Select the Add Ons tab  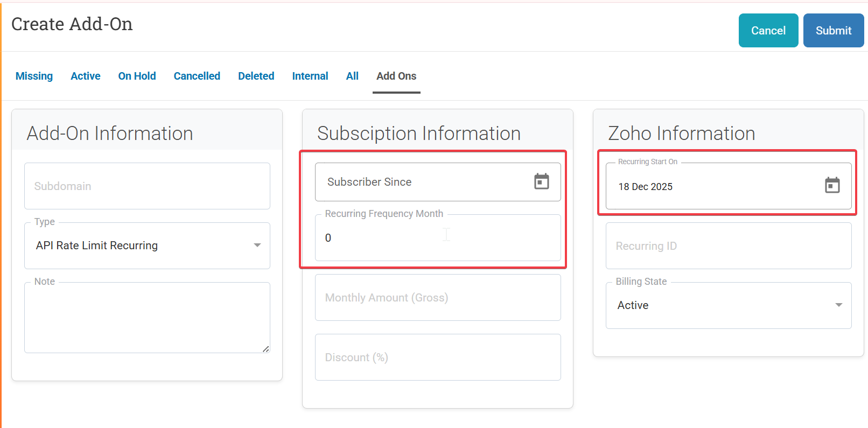[396, 76]
